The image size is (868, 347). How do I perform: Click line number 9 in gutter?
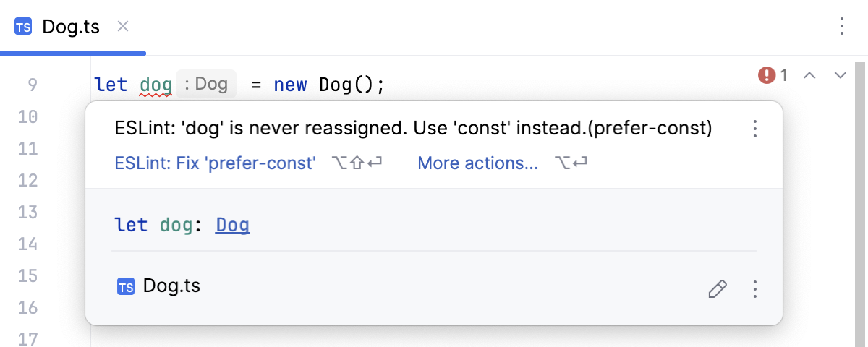pos(32,85)
